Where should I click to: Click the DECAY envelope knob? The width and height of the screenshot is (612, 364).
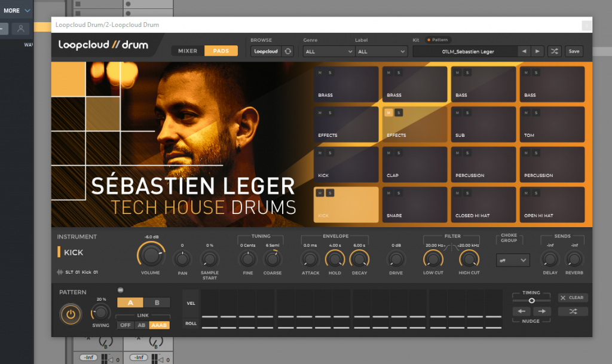coord(359,259)
